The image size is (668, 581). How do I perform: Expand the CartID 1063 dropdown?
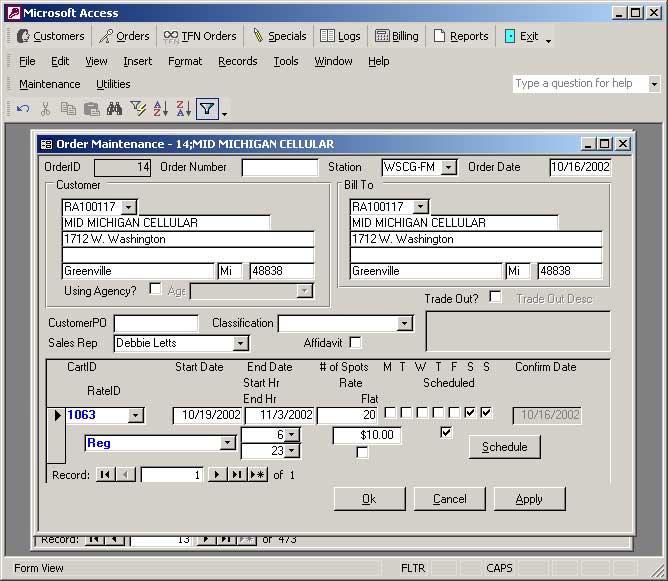[135, 415]
